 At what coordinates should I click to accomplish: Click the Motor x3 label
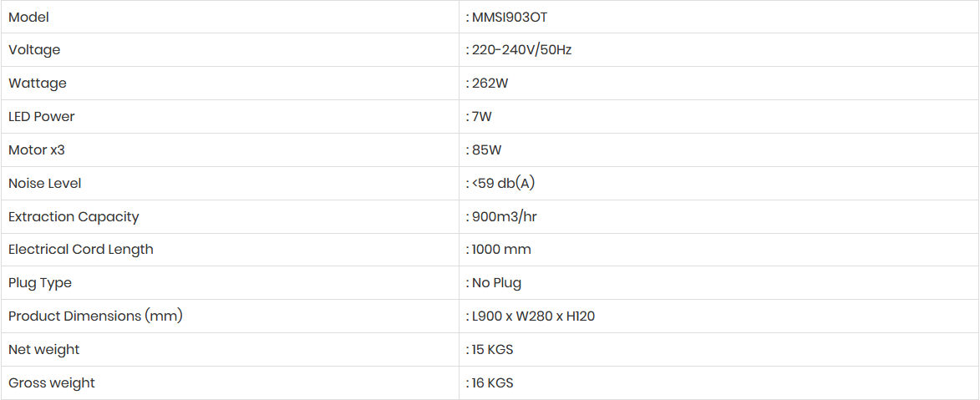tap(37, 150)
